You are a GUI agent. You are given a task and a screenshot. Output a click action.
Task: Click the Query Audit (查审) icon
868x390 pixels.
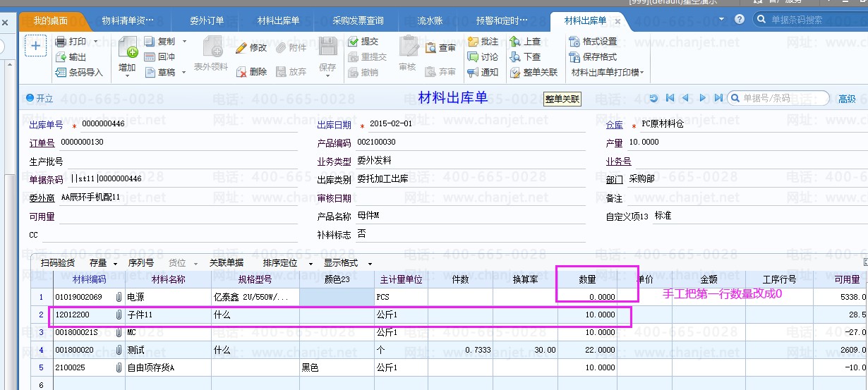431,48
